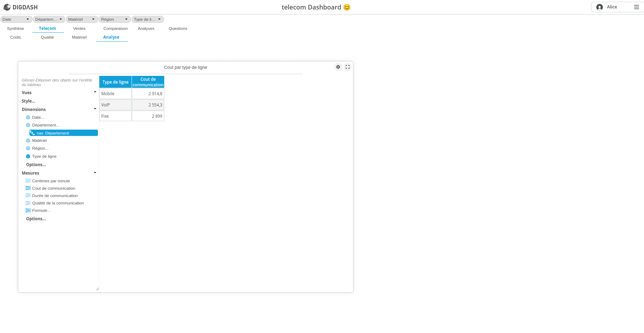The height and width of the screenshot is (333, 644).
Task: Open the Coûts sub-tab
Action: point(15,37)
